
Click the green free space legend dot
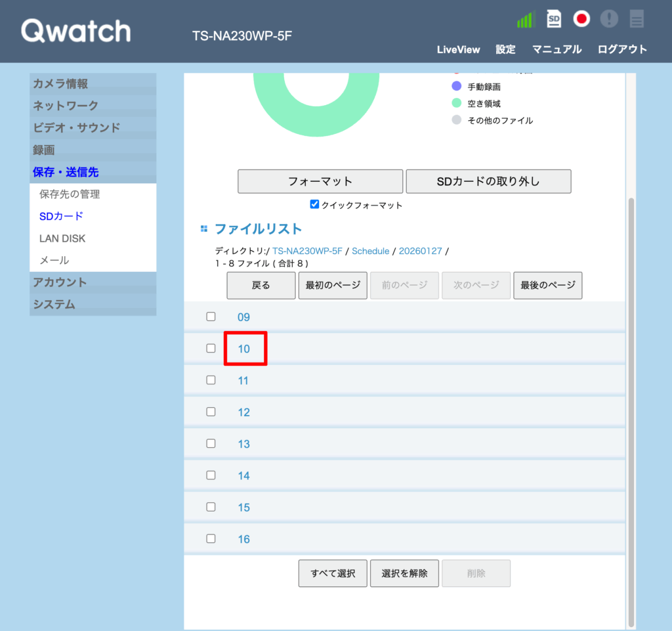[457, 103]
